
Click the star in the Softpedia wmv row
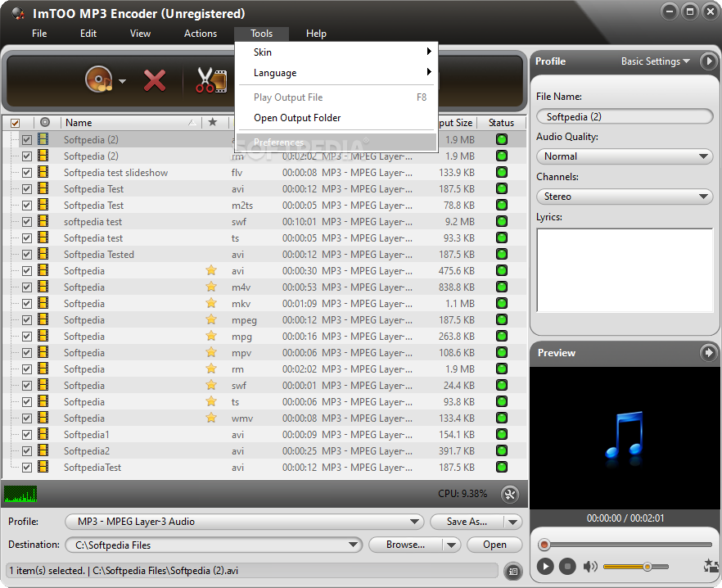(211, 418)
